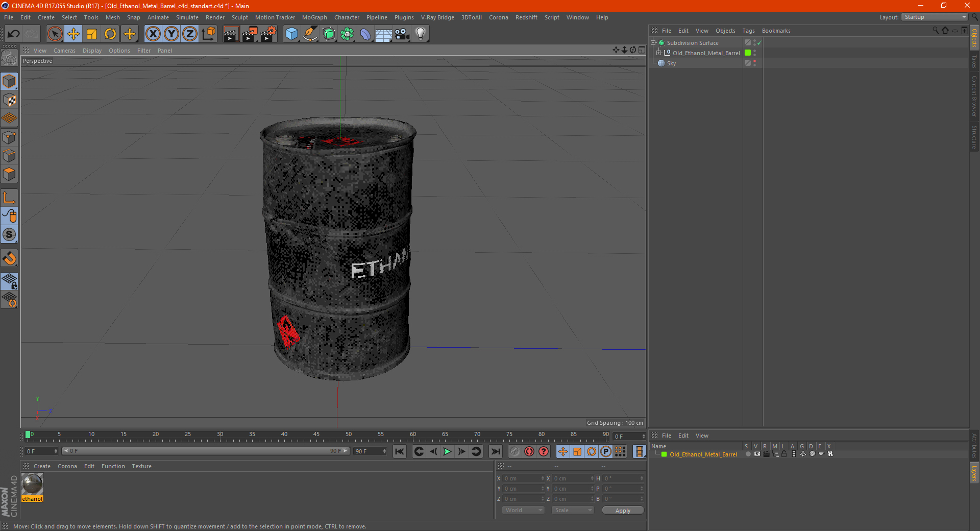Go to start of animation

click(400, 451)
